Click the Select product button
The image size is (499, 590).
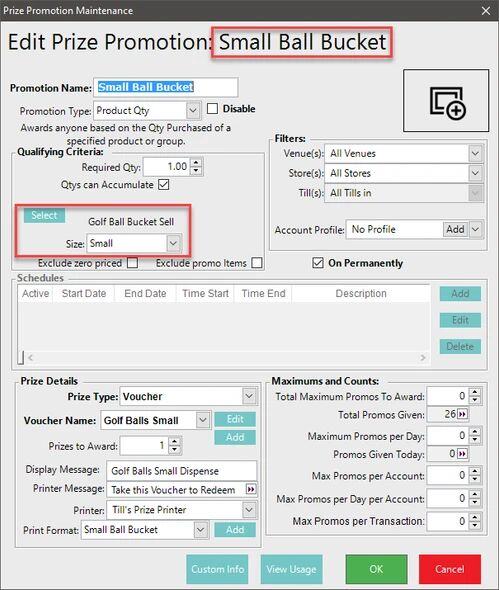point(44,215)
